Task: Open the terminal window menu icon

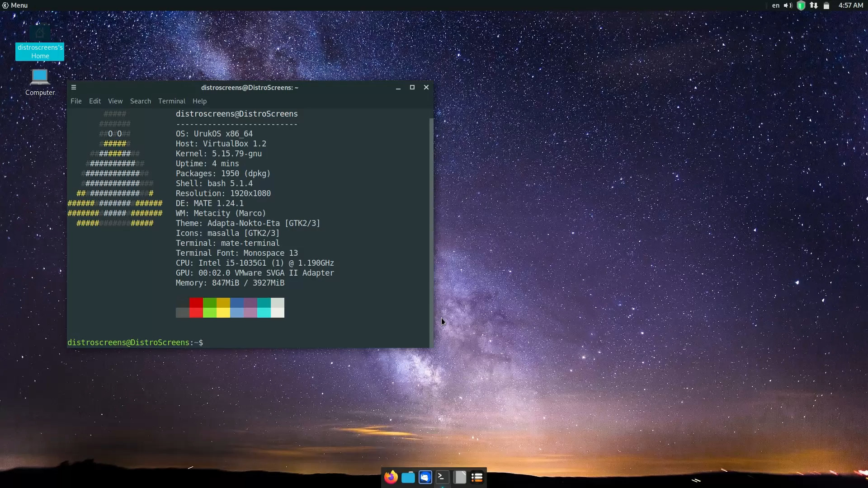Action: point(74,88)
